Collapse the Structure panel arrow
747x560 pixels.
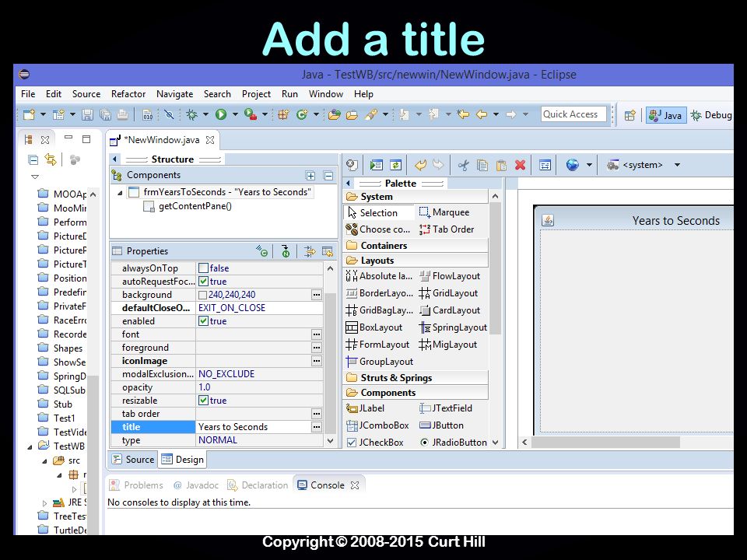click(x=115, y=159)
